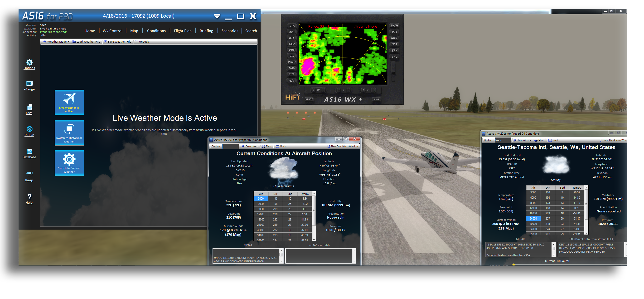
Task: Toggle the RTE button on WX gauge
Action: pos(292,38)
